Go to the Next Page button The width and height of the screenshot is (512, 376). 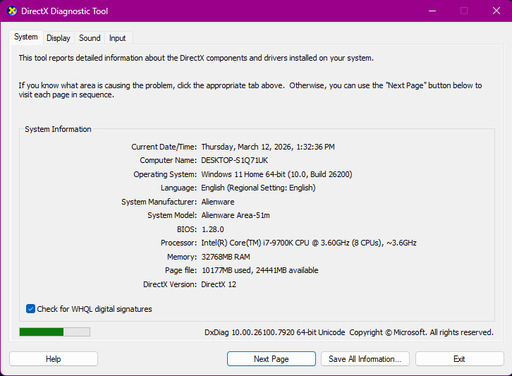[271, 359]
